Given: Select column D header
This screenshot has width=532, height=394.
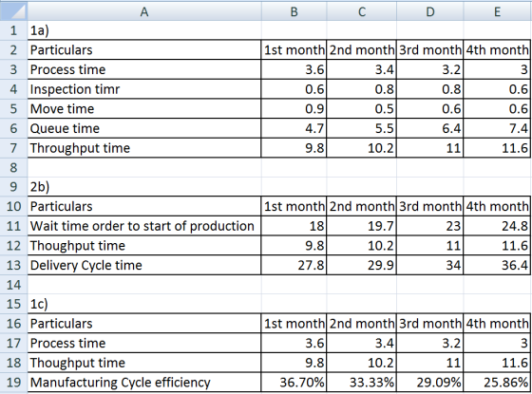Looking at the screenshot, I should point(429,11).
